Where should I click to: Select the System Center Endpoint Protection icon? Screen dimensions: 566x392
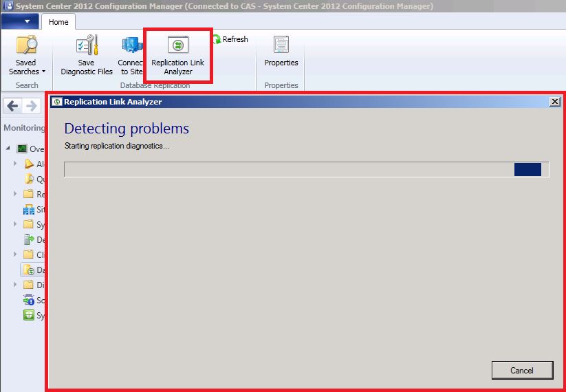tap(28, 315)
